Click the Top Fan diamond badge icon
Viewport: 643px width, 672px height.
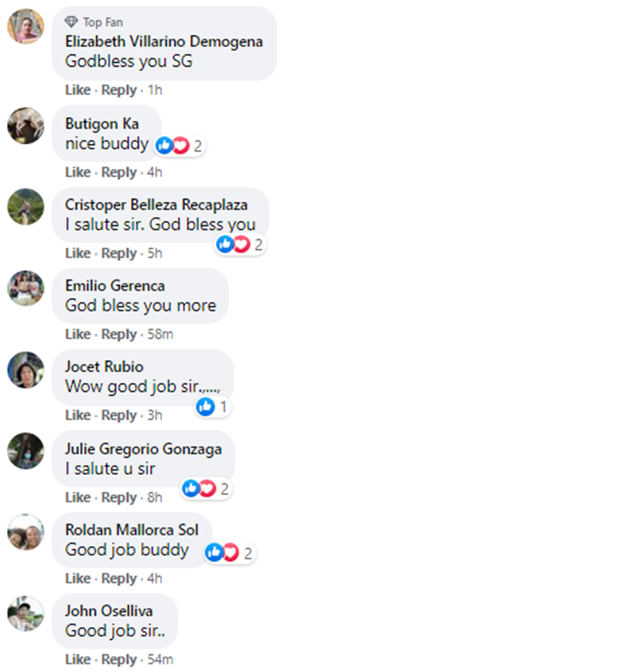point(71,21)
